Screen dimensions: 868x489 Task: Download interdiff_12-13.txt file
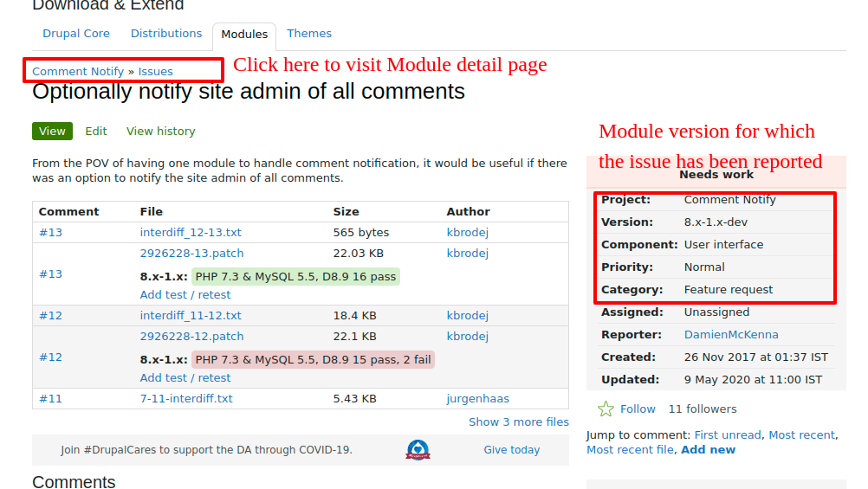[x=191, y=232]
